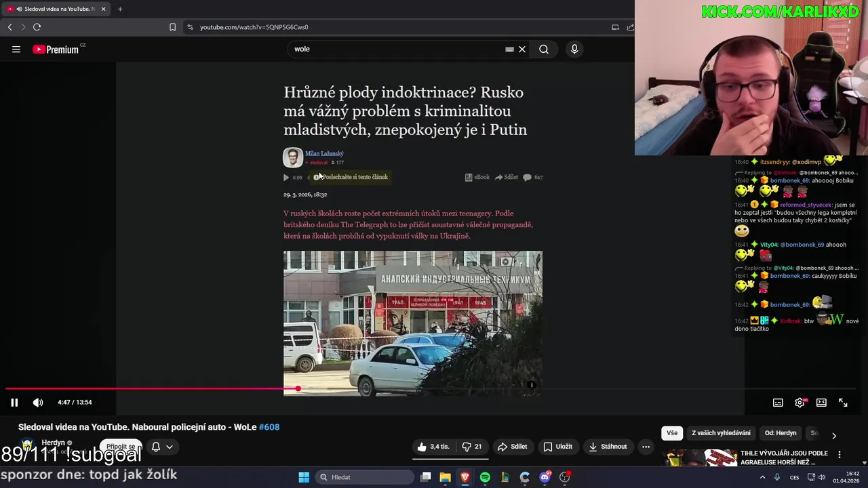
Task: Go back in the browser
Action: click(x=9, y=27)
